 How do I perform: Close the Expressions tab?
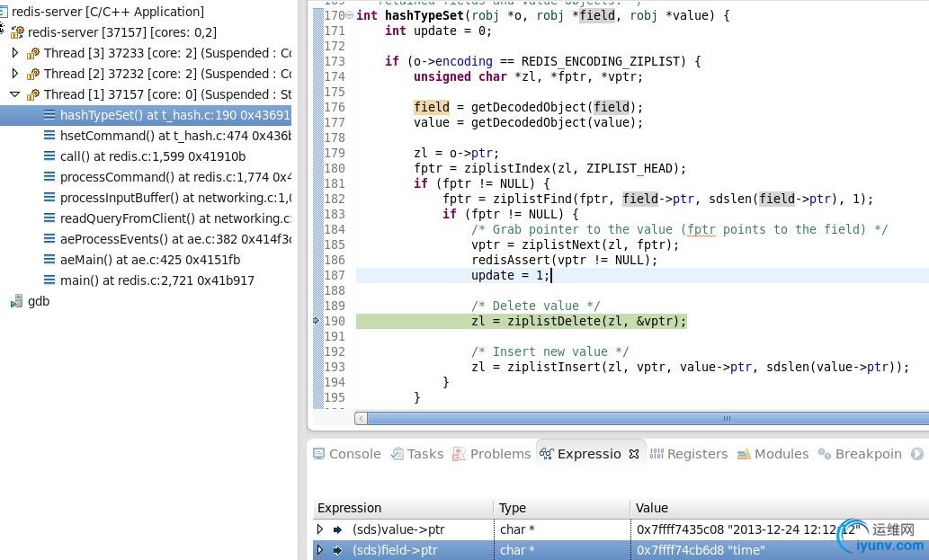pos(634,454)
